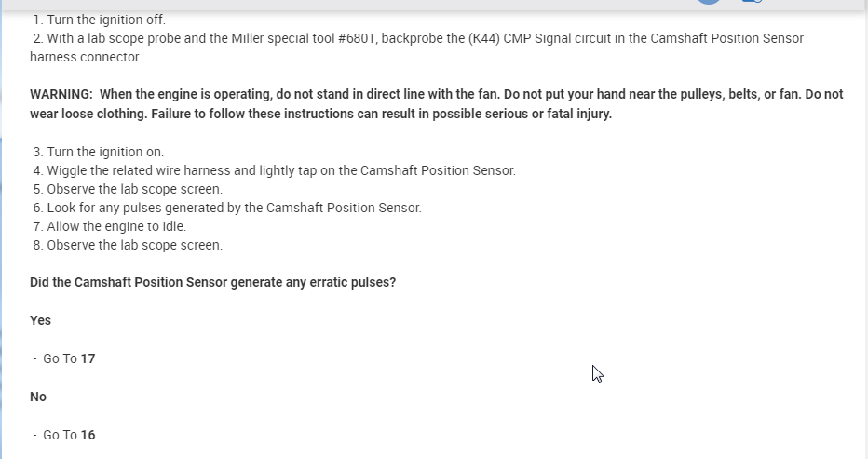Click the vertical scrollbar on right edge
The image size is (868, 459).
coord(863,233)
